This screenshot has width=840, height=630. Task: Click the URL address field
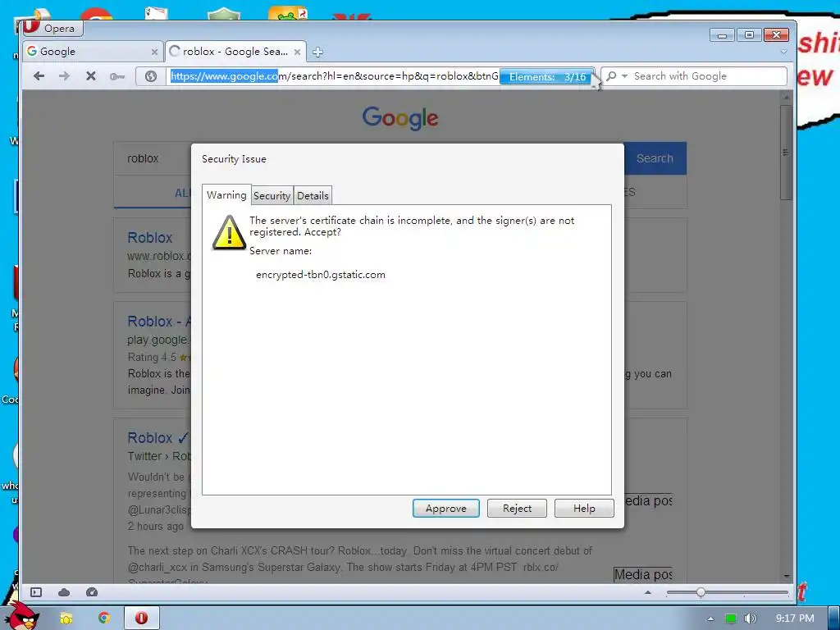coord(334,76)
